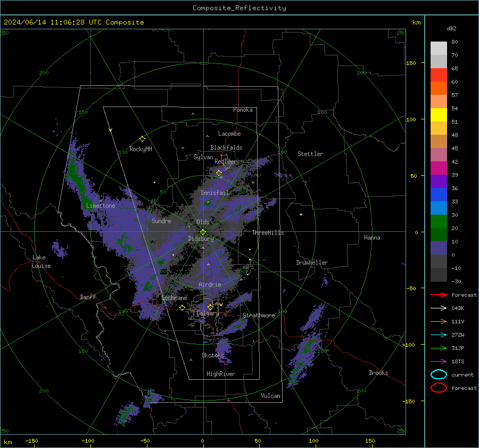Screen dimensions: 479x448
Task: Click the yellow diamond marker below Cochrane
Action: [x=183, y=308]
